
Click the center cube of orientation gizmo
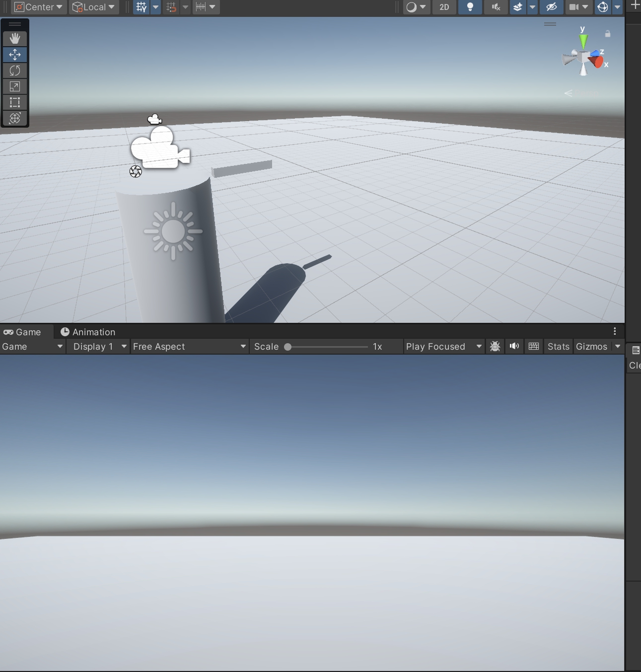click(583, 56)
